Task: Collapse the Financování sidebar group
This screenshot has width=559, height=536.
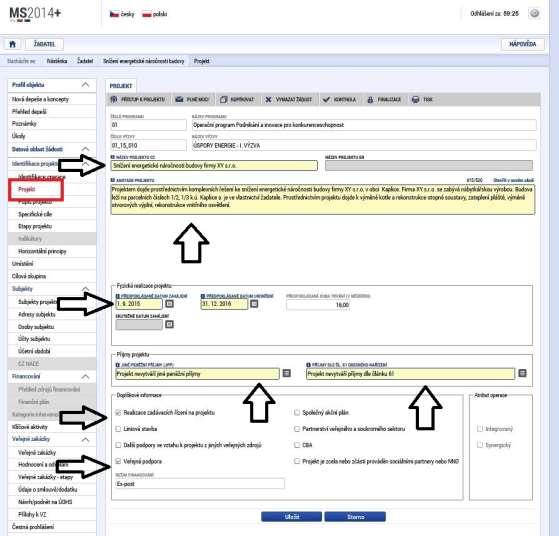Action: (85, 376)
